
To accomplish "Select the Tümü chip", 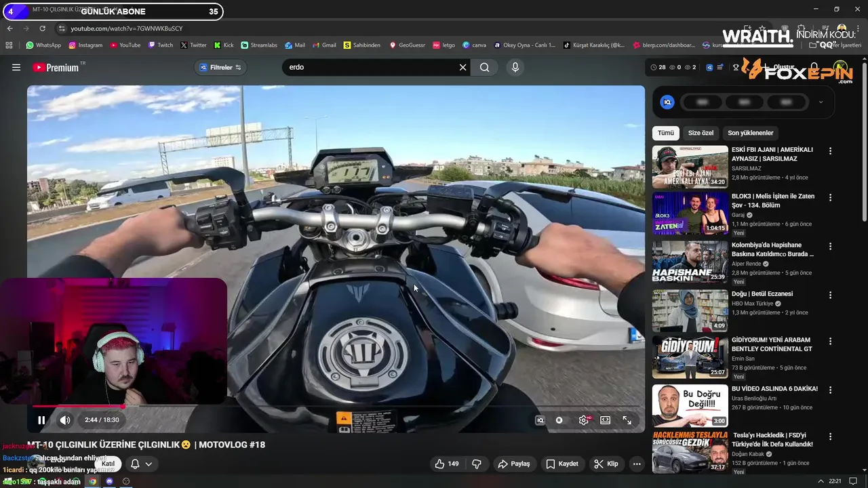I will coord(666,133).
